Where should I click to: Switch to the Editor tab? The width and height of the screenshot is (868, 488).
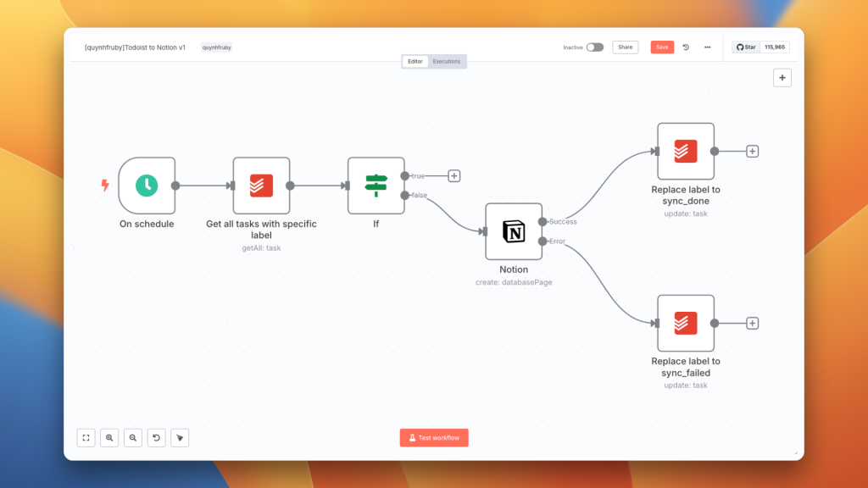click(x=415, y=61)
